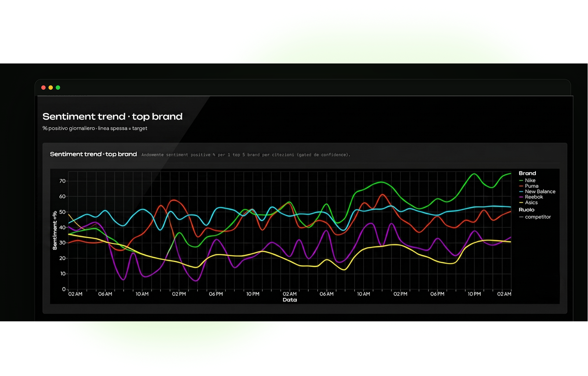Click the first 02 AM axis label
588x376 pixels.
75,294
